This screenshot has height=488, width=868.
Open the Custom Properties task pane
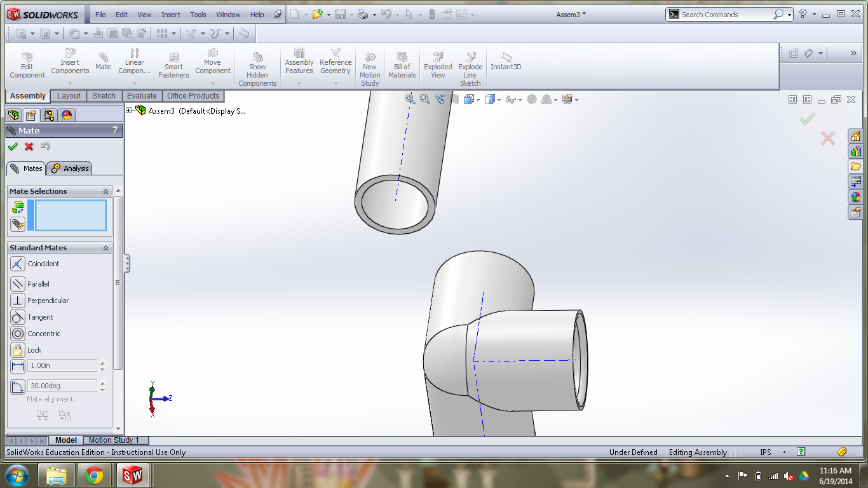[x=855, y=212]
